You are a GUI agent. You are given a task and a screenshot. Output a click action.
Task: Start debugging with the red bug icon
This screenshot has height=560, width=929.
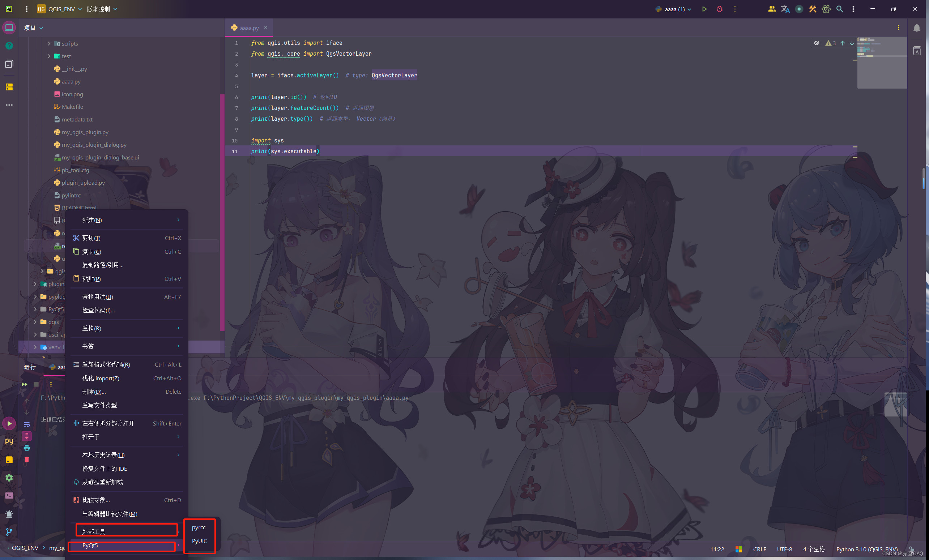(719, 9)
